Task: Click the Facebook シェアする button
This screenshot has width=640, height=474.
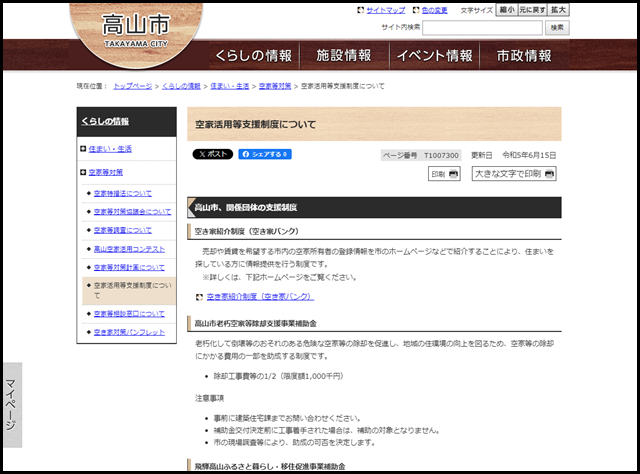Action: tap(265, 154)
